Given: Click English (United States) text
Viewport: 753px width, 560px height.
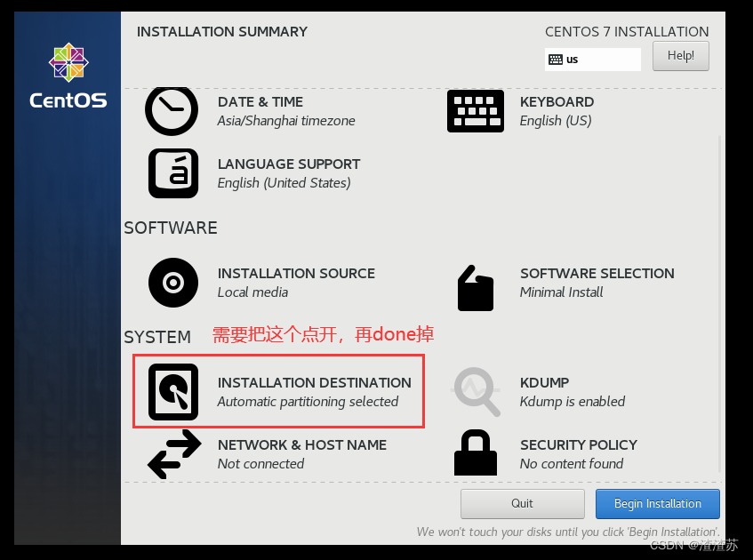Looking at the screenshot, I should point(284,183).
